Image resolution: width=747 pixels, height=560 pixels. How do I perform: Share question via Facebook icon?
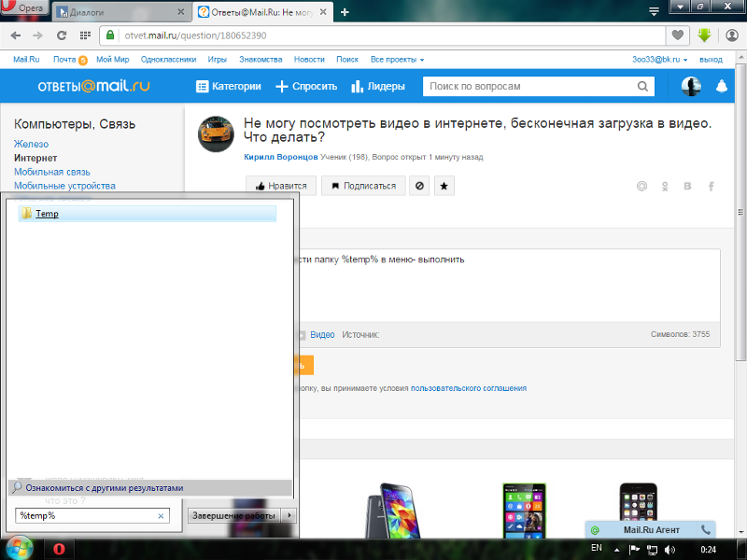coord(711,186)
